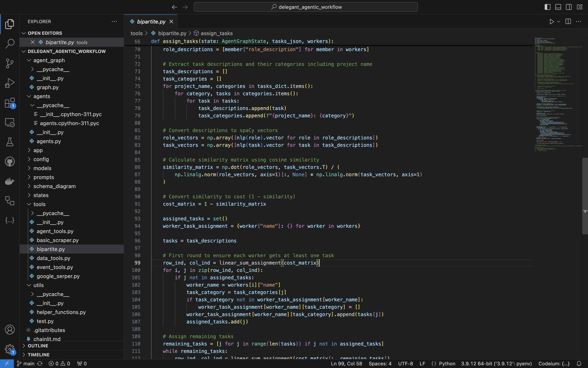Click the tools breadcrumb segment
588x368 pixels.
[137, 33]
